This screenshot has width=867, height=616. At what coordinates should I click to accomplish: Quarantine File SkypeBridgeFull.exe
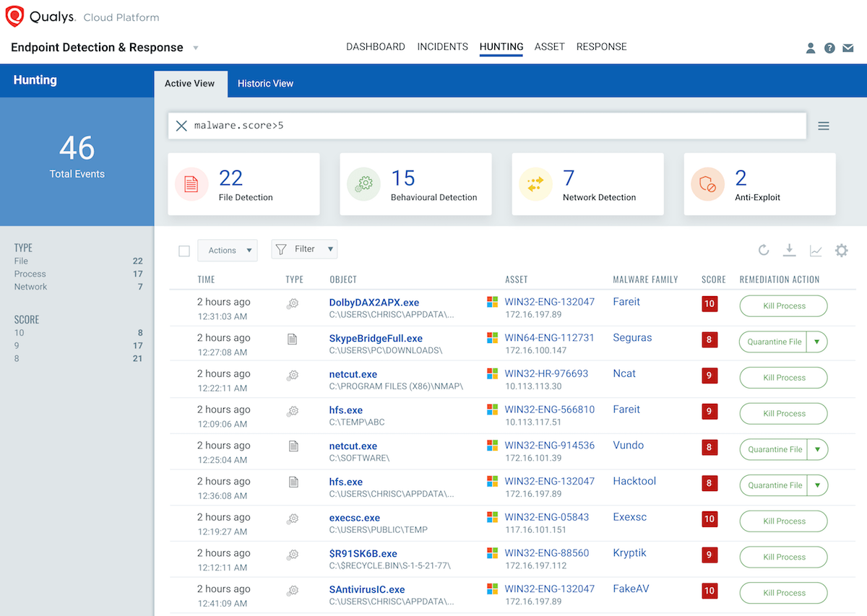coord(774,342)
